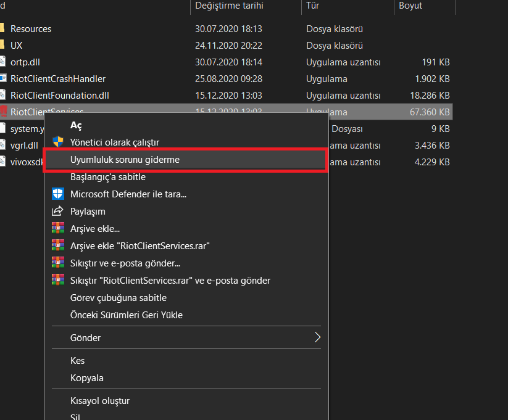This screenshot has width=508, height=420.
Task: Click the Resources folder icon
Action: coord(2,28)
